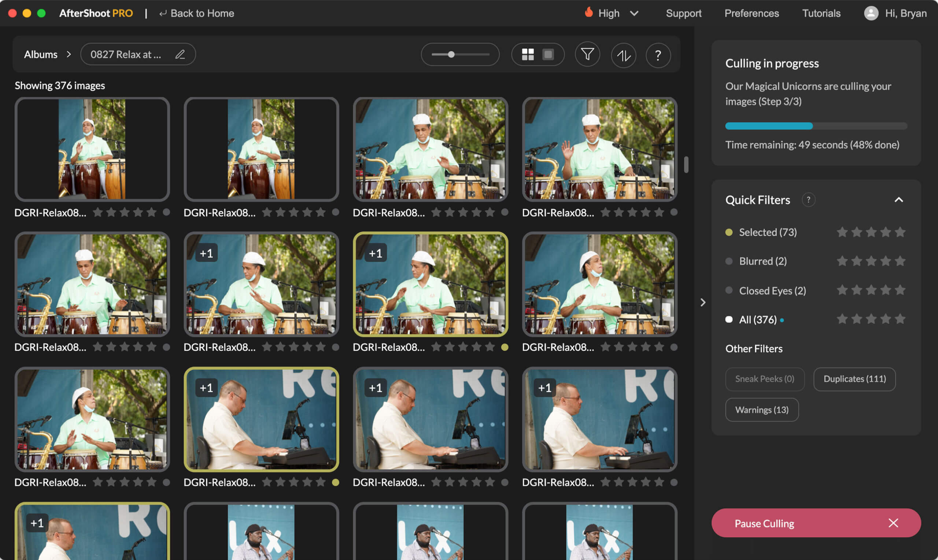Select the Blurred (2) filter
Screen dimensions: 938x560
(x=762, y=261)
